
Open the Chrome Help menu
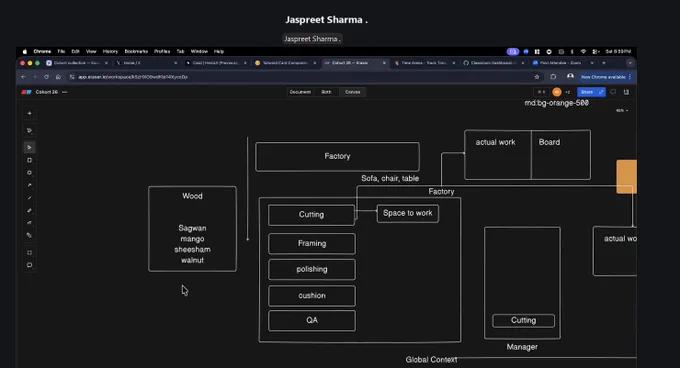[219, 52]
